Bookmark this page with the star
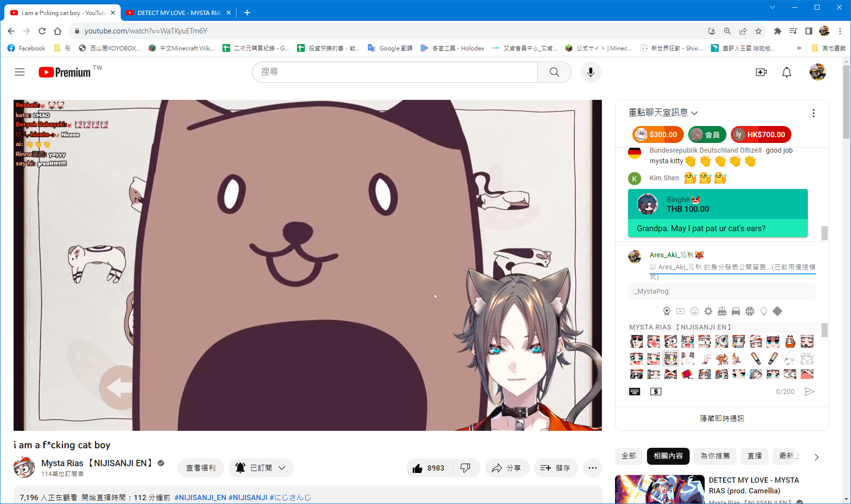This screenshot has width=851, height=504. coord(758,31)
